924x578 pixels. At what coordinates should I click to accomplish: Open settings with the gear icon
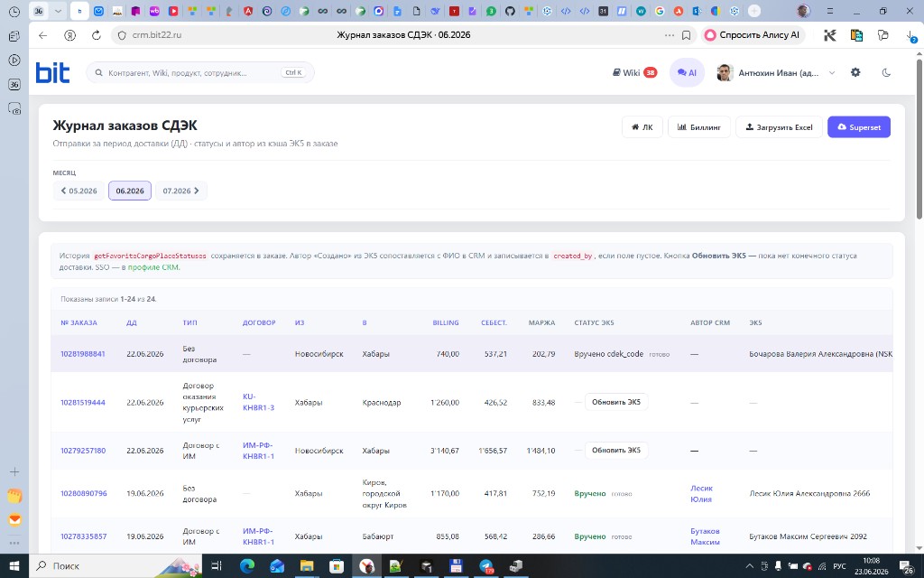pos(855,72)
